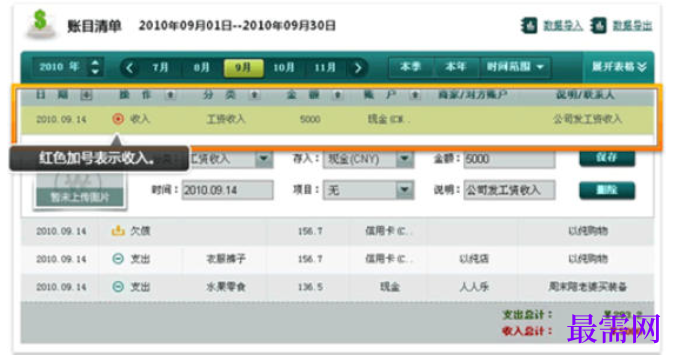This screenshot has width=679, height=360.
Task: Click the 保存 save button
Action: [607, 157]
